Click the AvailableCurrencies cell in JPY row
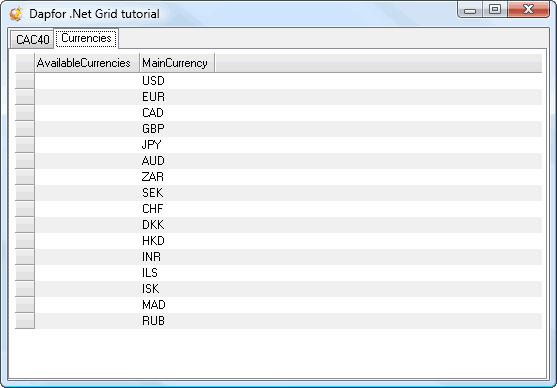Screen dimensions: 557x388 click(87, 145)
